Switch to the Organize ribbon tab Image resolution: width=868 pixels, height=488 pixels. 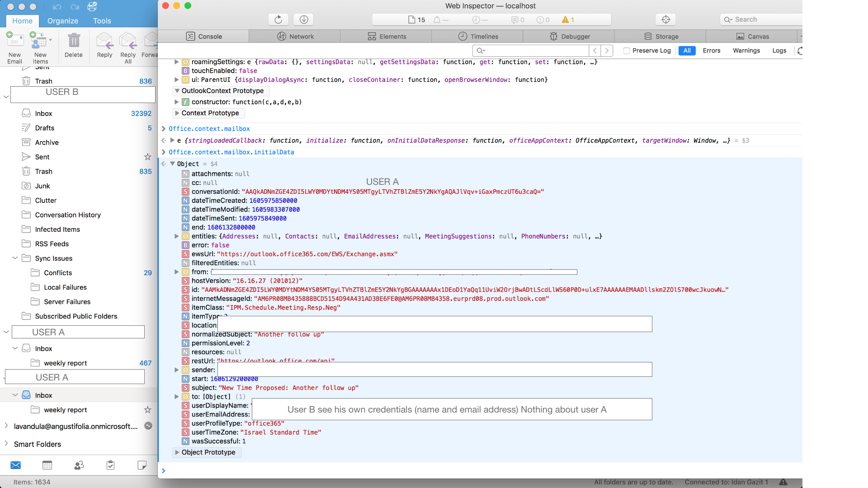pos(62,21)
